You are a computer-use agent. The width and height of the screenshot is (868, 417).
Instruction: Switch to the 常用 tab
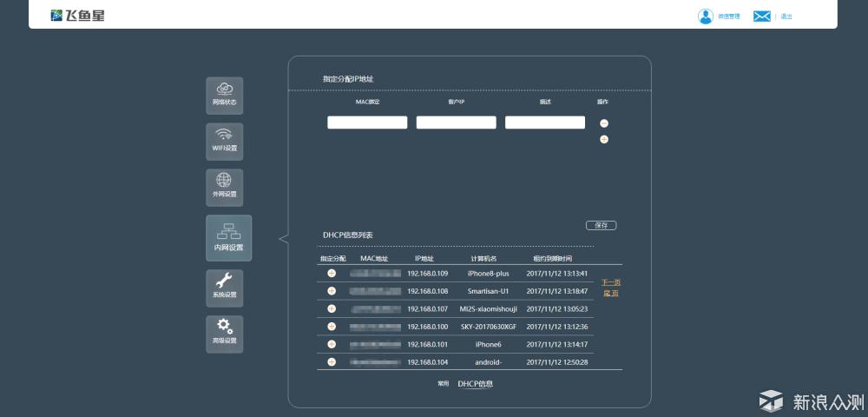[443, 383]
